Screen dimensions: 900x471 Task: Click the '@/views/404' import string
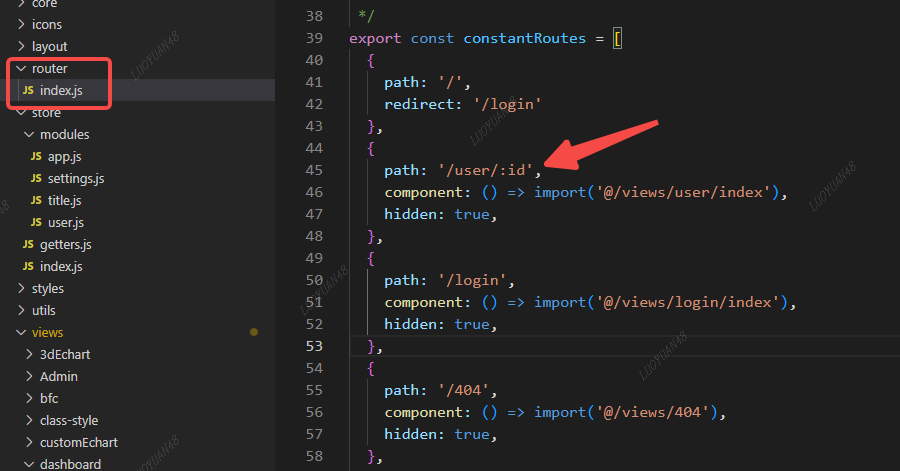pos(653,412)
